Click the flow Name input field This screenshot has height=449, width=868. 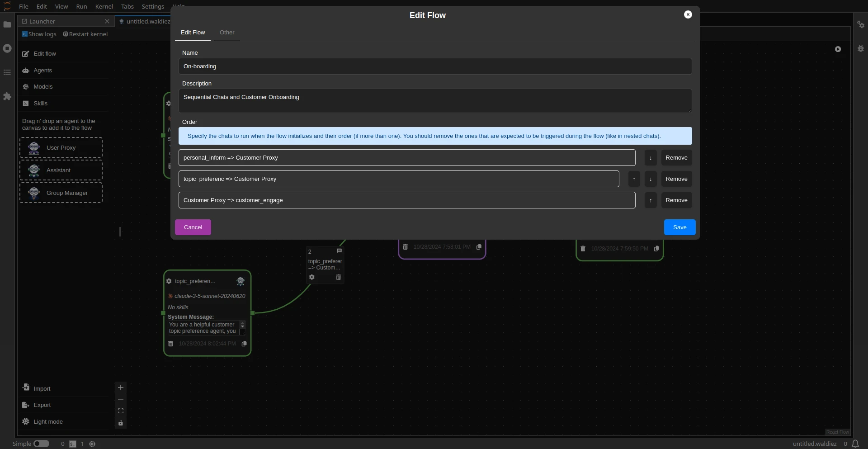tap(435, 66)
